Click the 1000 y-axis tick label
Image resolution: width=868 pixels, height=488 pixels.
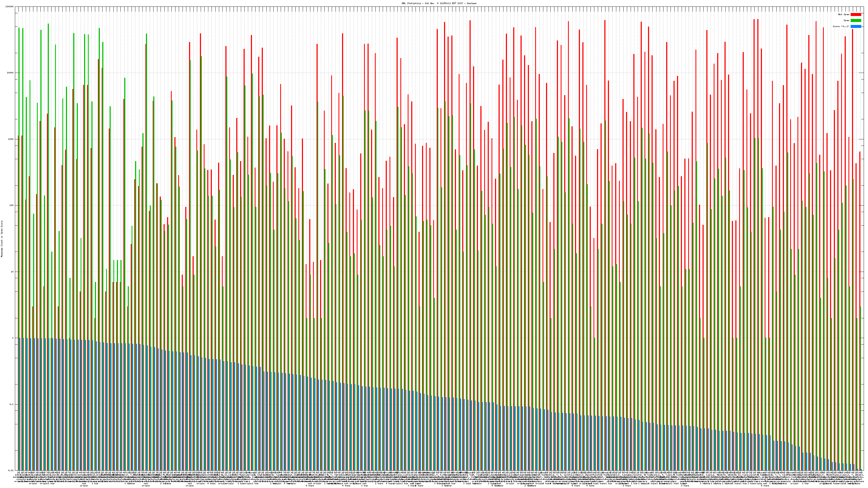point(11,139)
